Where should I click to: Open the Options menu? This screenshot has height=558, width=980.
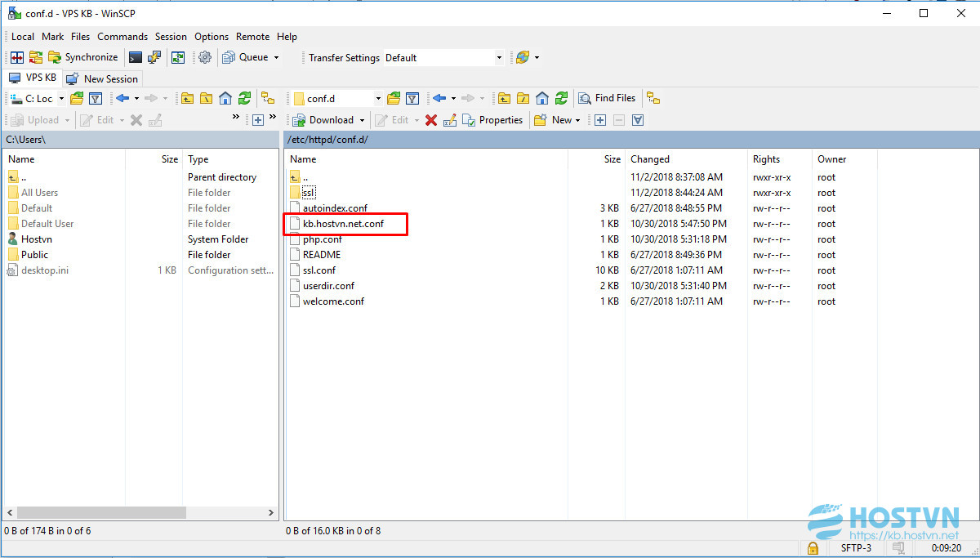coord(212,36)
